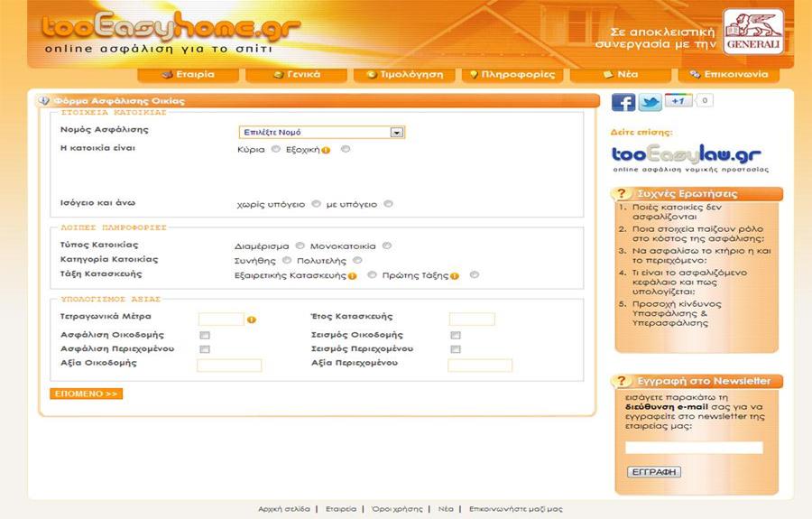Open the Facebook share icon

coord(623,102)
